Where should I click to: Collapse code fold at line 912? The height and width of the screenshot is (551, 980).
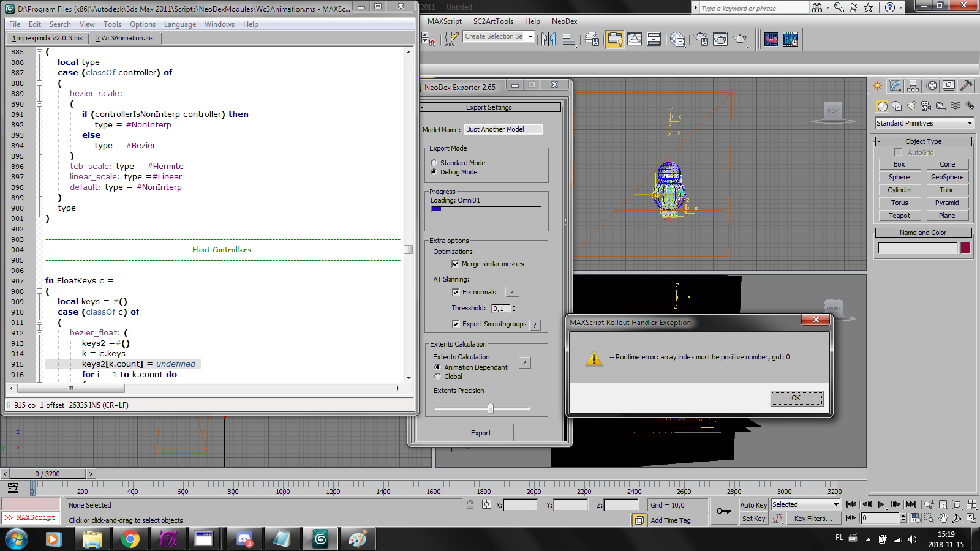[x=39, y=332]
